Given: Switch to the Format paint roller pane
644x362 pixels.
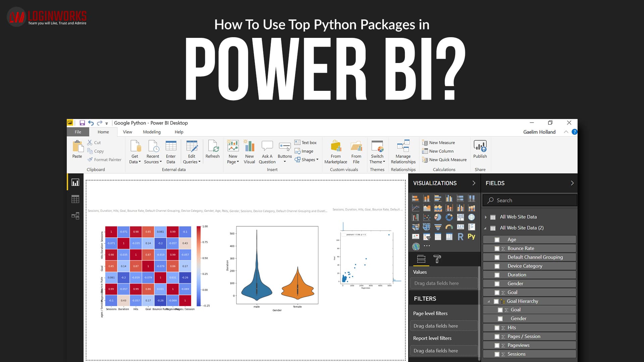Looking at the screenshot, I should [x=437, y=259].
